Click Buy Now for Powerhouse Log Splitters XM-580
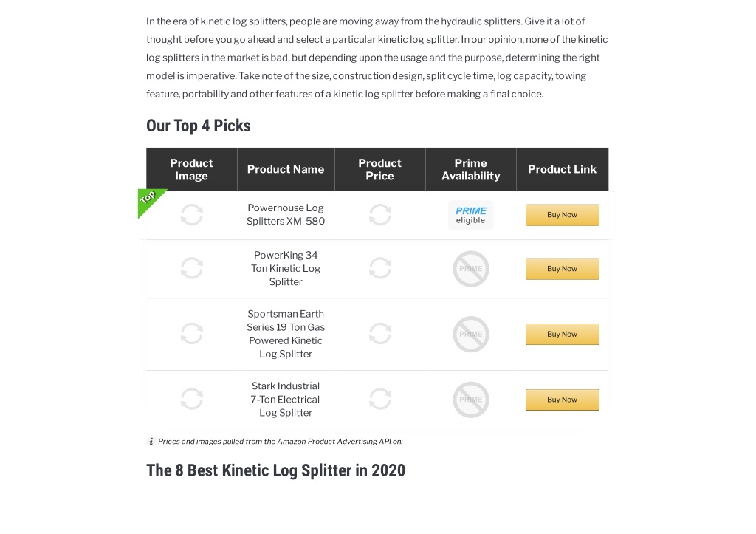 coord(562,215)
